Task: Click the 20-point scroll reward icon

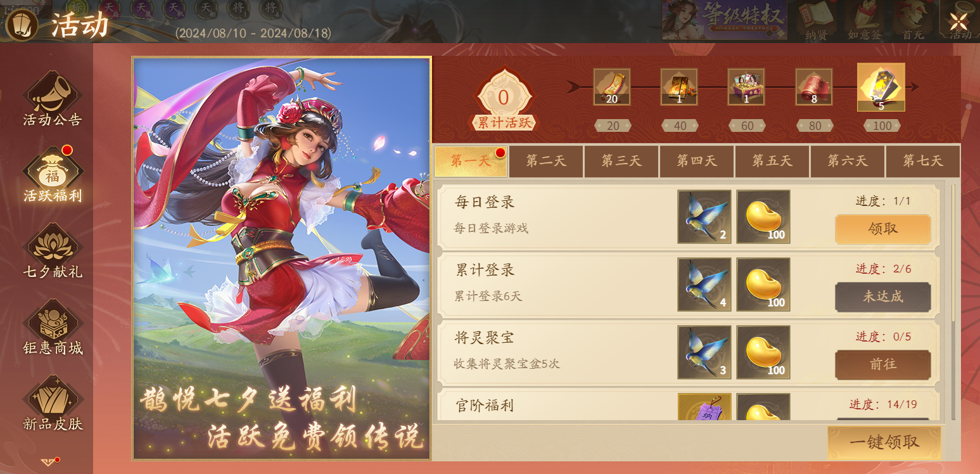Action: tap(612, 87)
